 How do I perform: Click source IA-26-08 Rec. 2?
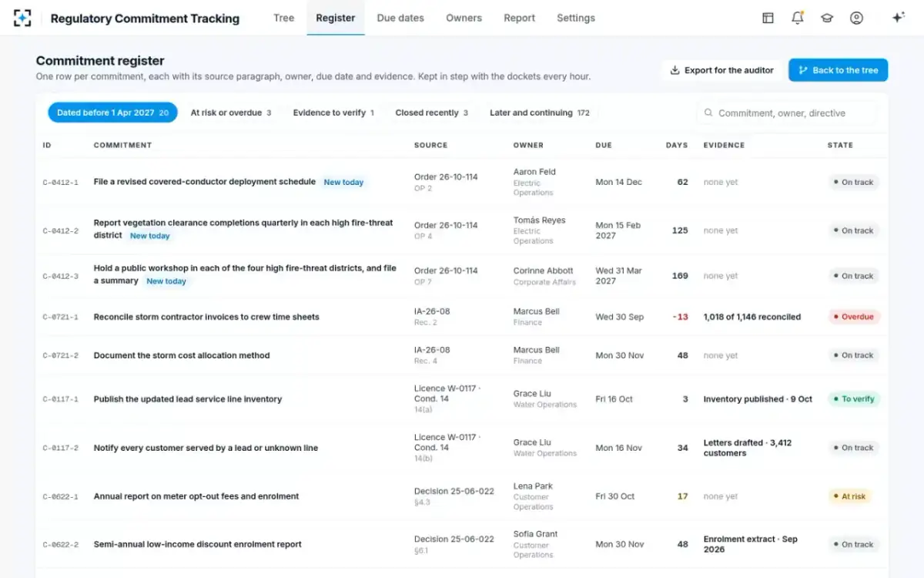tap(432, 317)
